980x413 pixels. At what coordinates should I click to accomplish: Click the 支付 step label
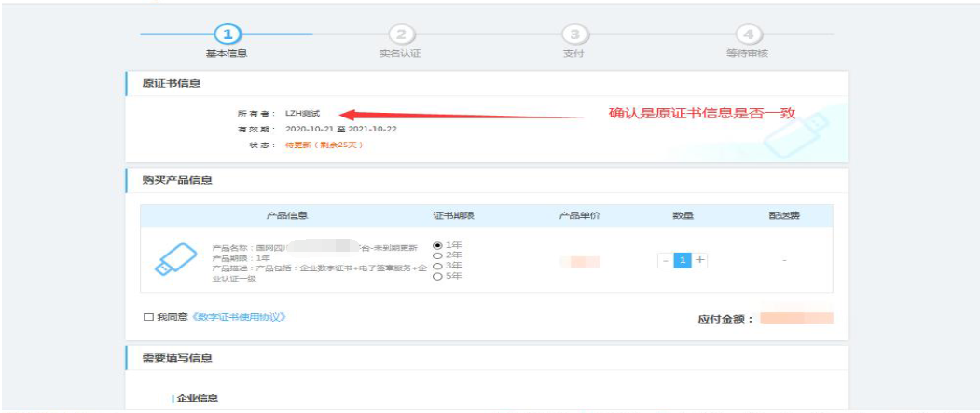click(574, 53)
